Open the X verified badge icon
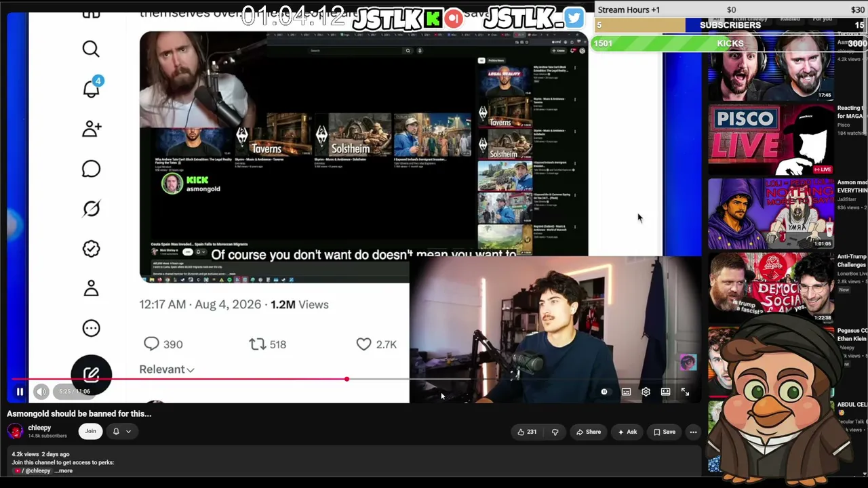Image resolution: width=868 pixels, height=488 pixels. (92, 249)
